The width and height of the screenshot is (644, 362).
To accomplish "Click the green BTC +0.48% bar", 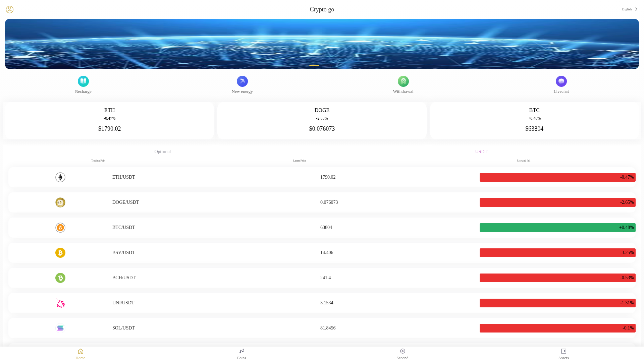I will [x=557, y=228].
